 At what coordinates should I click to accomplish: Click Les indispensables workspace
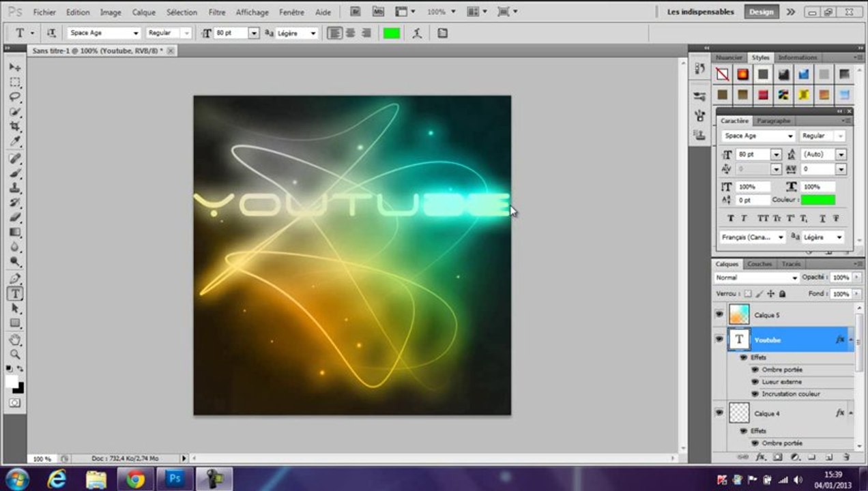[700, 12]
